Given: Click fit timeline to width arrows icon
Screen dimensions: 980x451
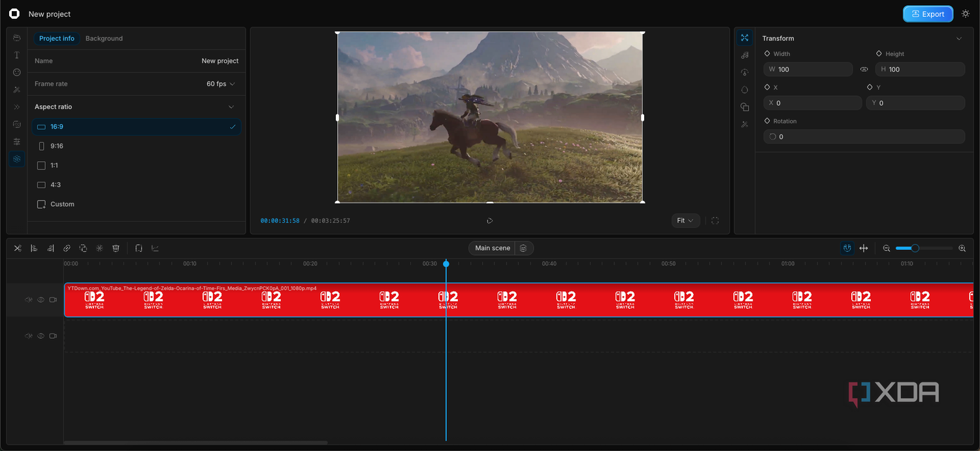Looking at the screenshot, I should [864, 248].
